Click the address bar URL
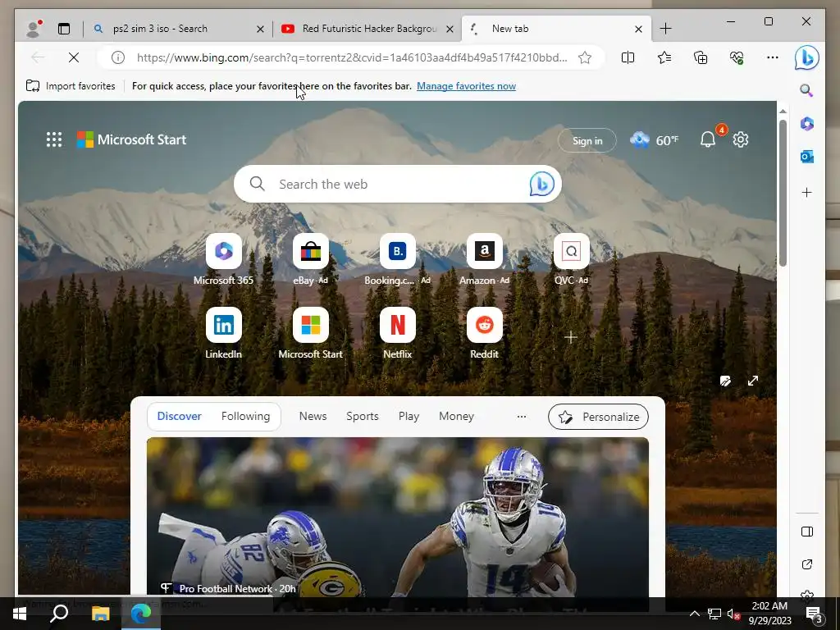 pos(352,57)
